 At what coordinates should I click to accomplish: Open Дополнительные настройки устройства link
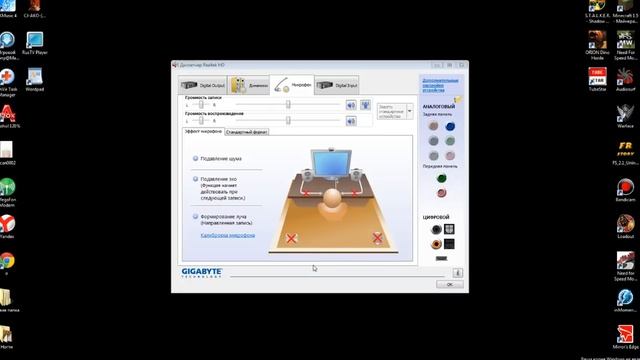[x=440, y=85]
